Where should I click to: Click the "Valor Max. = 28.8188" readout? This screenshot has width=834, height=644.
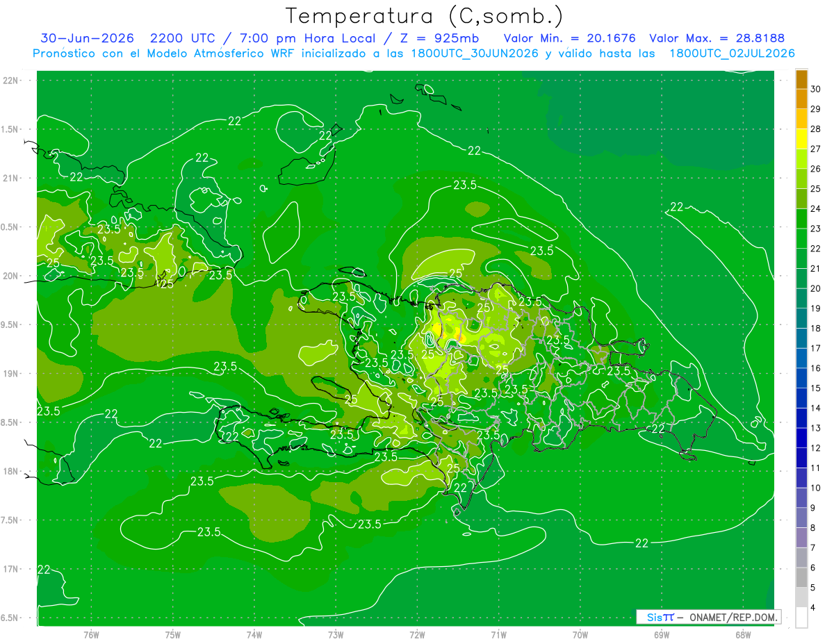(717, 38)
